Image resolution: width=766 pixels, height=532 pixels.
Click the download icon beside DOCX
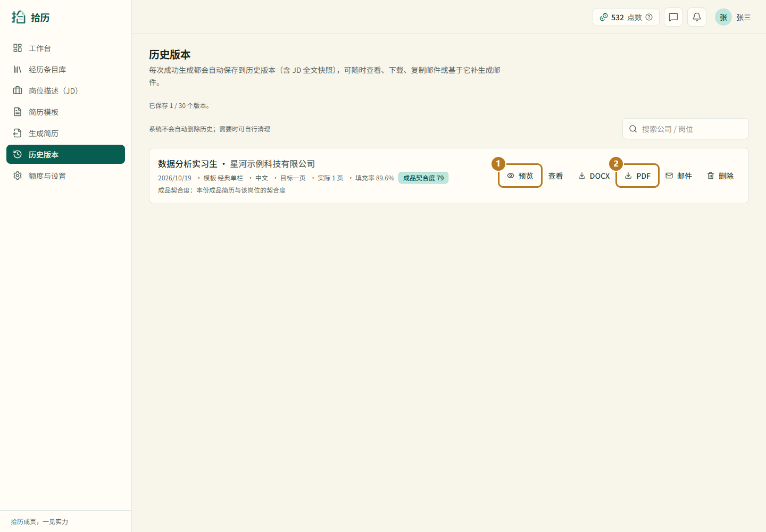(582, 176)
